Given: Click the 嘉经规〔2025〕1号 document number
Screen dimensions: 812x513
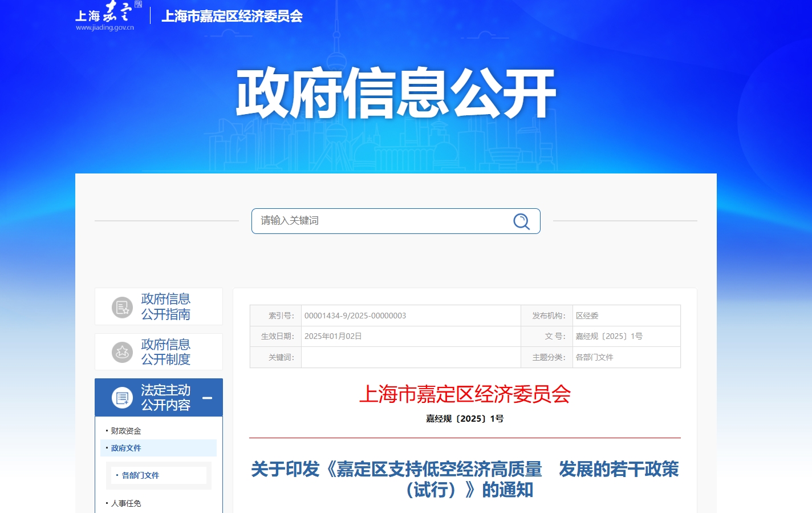Looking at the screenshot, I should coord(464,418).
